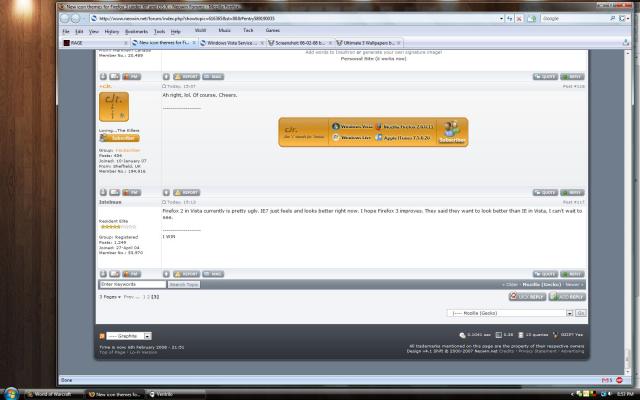Click the PM icon button under the c/r. post
Viewport: 640px width, 400px height.
coord(131,192)
